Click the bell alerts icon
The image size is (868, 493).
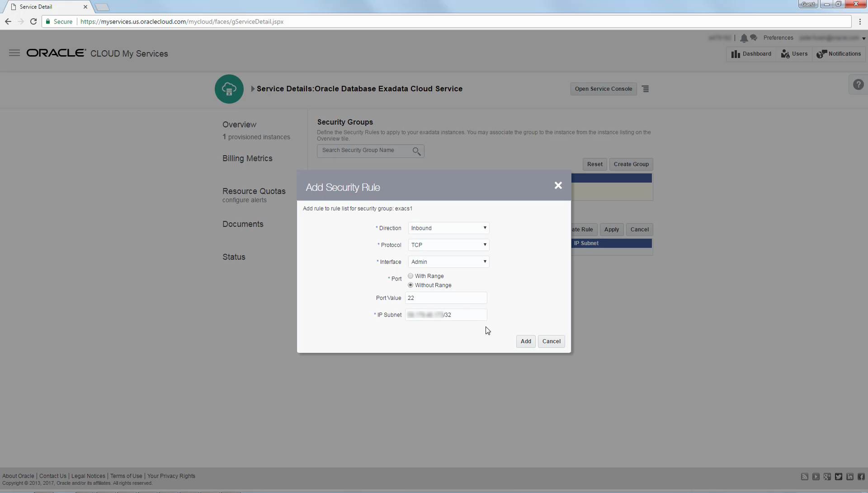click(x=744, y=38)
